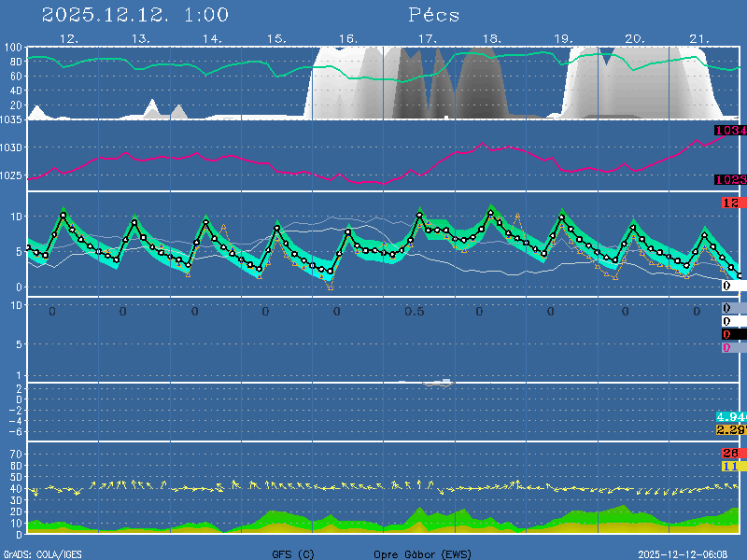This screenshot has height=560, width=747.
Task: Click the red wind gust badge showing 28
Action: [731, 454]
